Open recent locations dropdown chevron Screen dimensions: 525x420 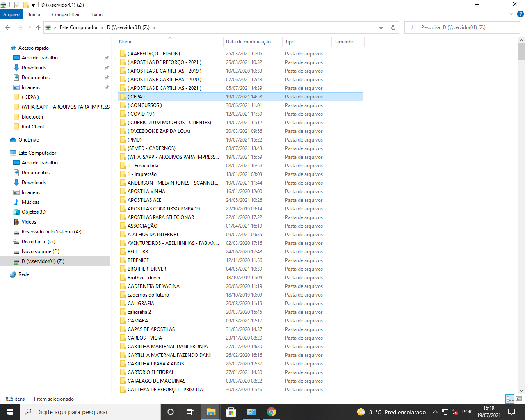(x=30, y=27)
